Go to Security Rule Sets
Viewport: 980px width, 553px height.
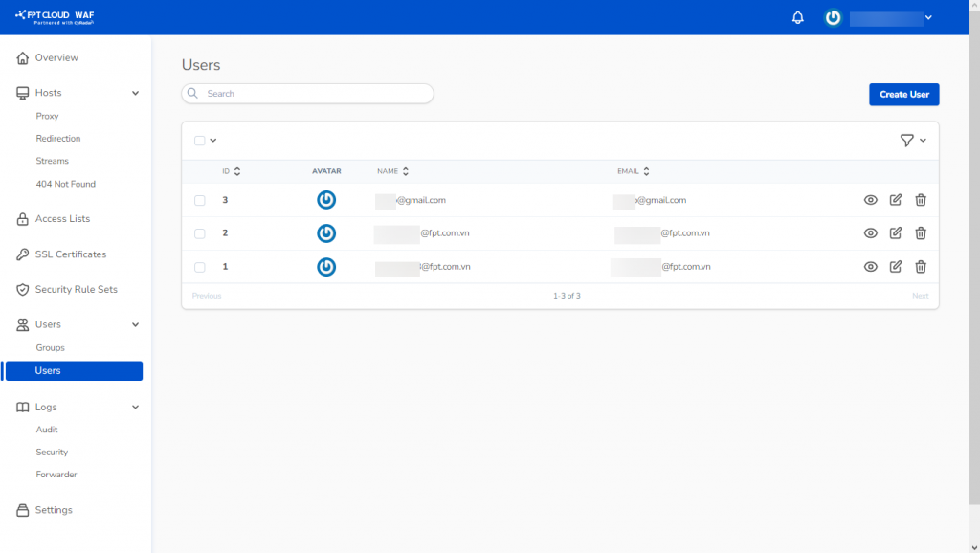click(x=76, y=289)
